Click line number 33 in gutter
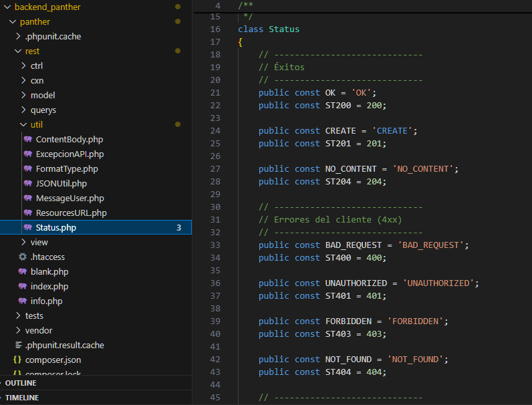Image resolution: width=532 pixels, height=405 pixels. tap(215, 245)
